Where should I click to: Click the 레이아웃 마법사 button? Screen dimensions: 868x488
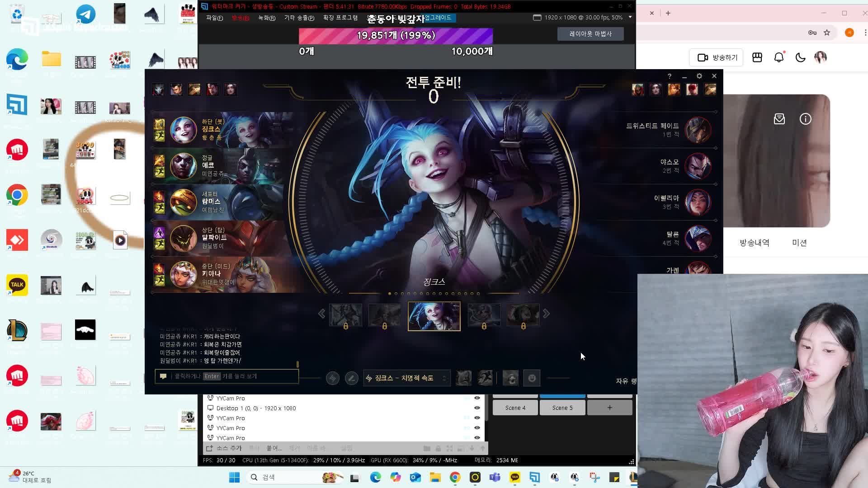coord(590,34)
